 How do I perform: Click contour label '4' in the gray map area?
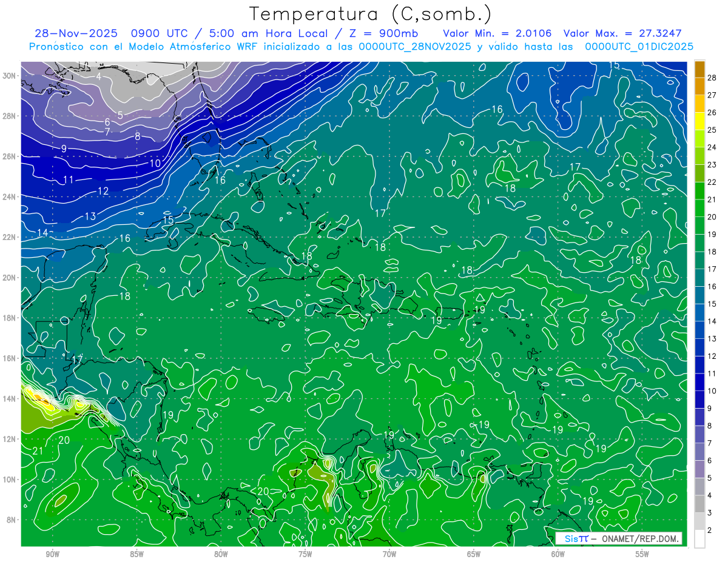98,76
